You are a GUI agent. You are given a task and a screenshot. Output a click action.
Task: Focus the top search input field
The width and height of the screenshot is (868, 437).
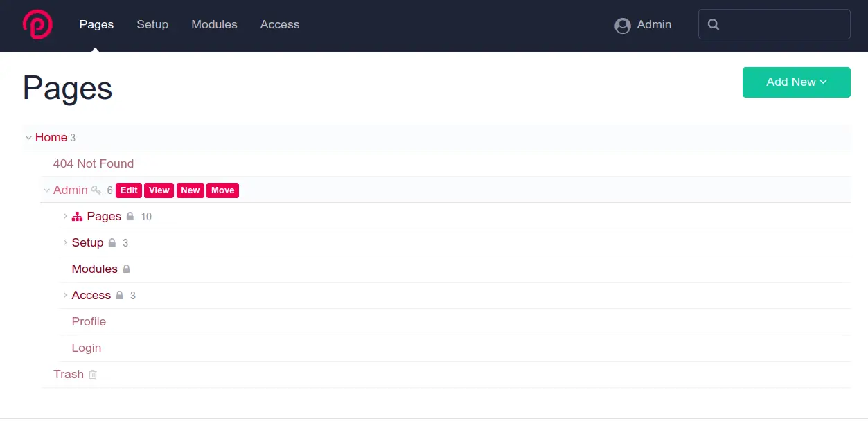(x=774, y=24)
